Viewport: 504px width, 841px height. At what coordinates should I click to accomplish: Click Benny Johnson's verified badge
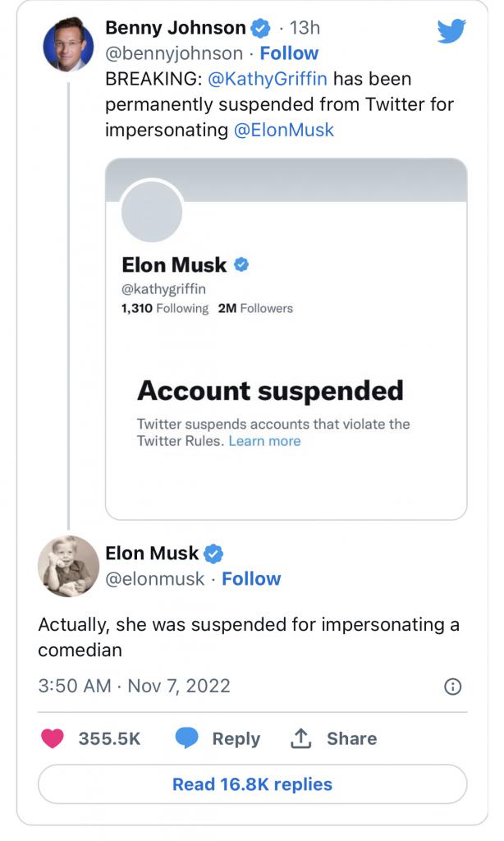(x=260, y=28)
